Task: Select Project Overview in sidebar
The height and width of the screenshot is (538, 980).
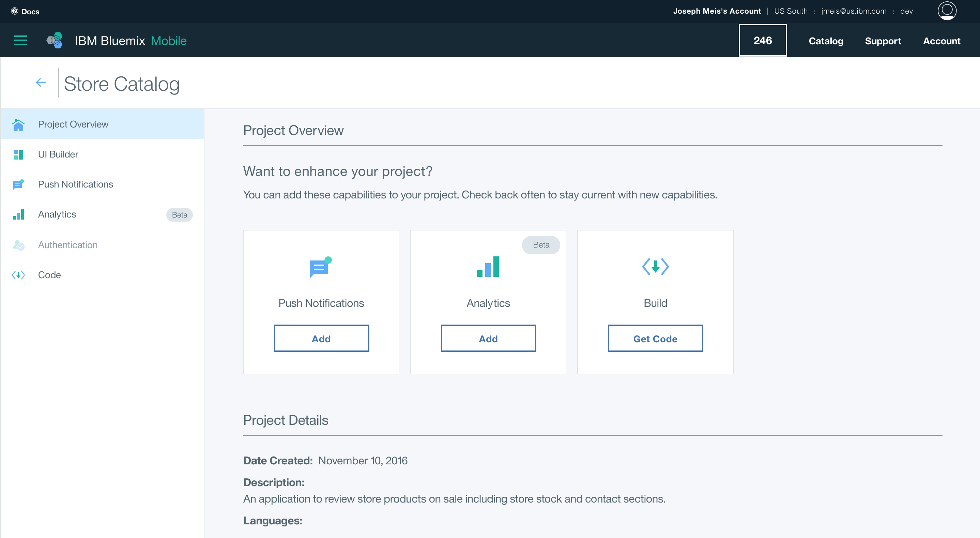Action: 73,124
